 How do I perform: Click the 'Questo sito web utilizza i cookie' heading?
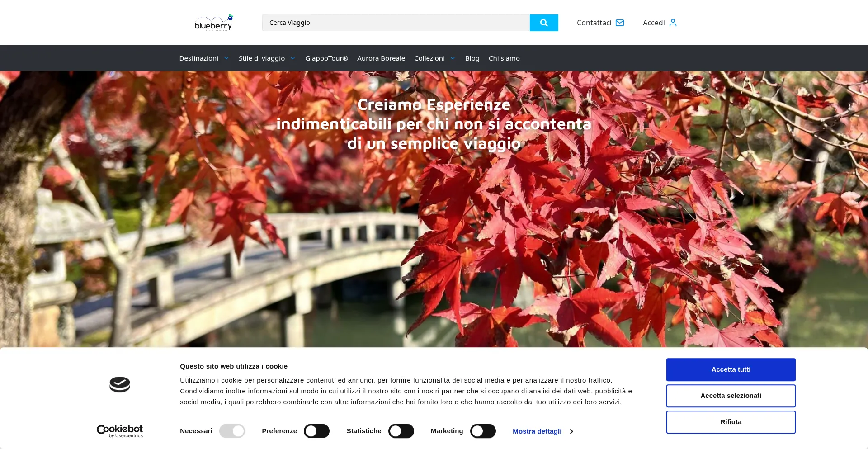pos(234,366)
